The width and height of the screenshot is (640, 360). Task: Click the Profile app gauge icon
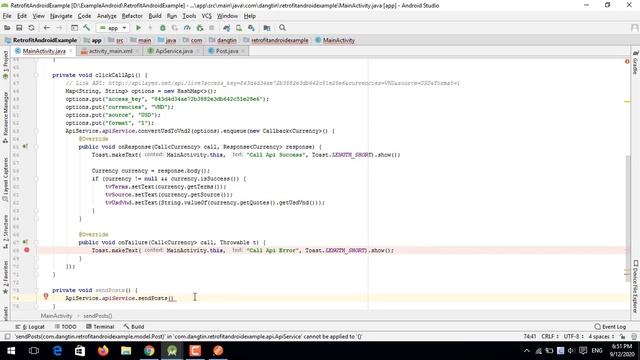[x=187, y=28]
